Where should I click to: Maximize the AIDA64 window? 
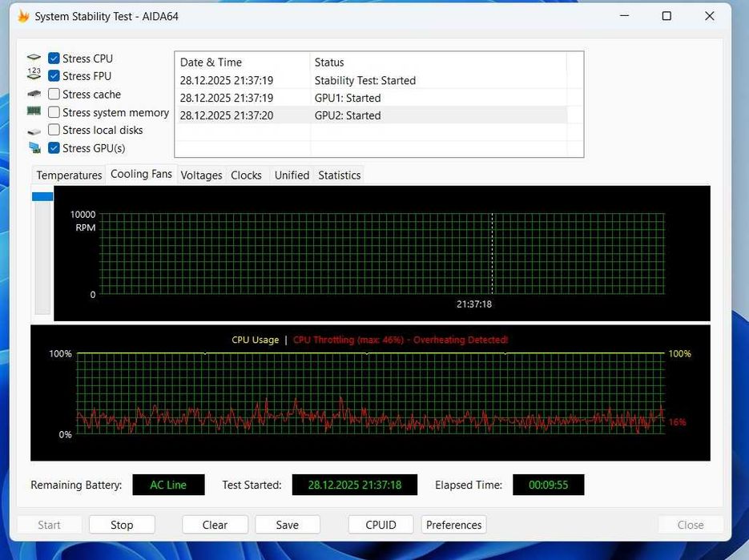pyautogui.click(x=666, y=16)
